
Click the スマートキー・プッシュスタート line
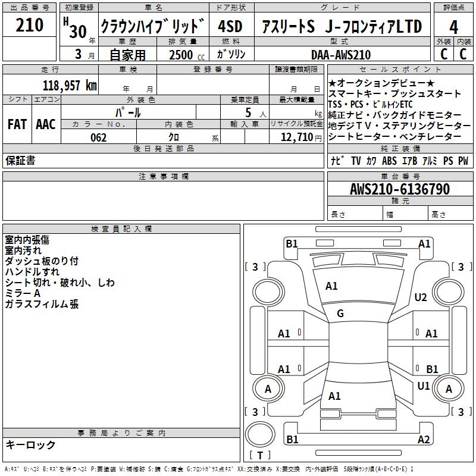click(394, 93)
